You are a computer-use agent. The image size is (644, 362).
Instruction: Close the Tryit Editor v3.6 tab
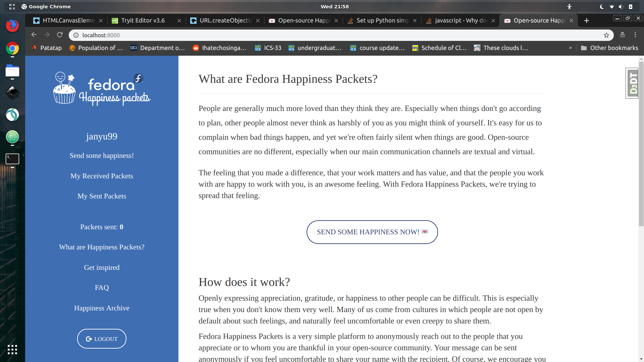click(x=179, y=21)
